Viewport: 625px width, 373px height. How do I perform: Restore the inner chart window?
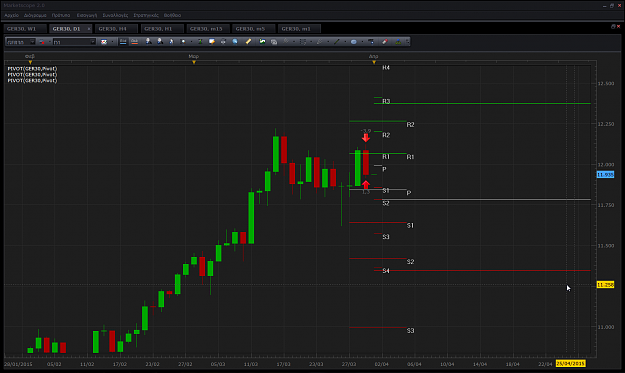point(613,26)
